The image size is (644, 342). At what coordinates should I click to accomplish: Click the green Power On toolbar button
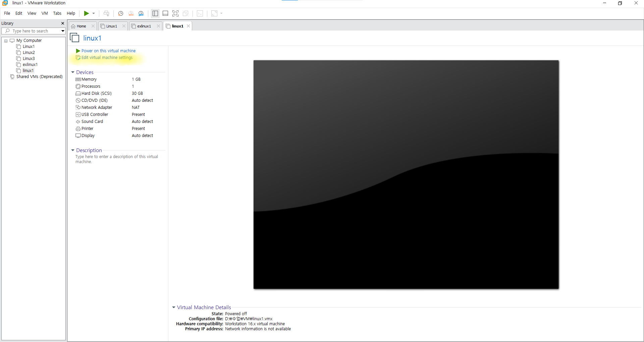[86, 13]
